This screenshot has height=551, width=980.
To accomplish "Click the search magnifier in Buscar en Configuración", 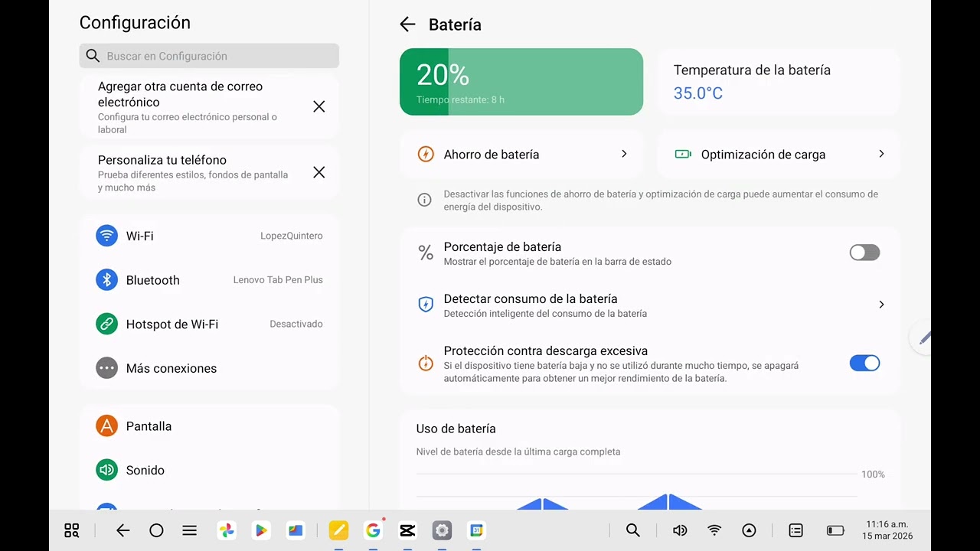I will tap(93, 56).
